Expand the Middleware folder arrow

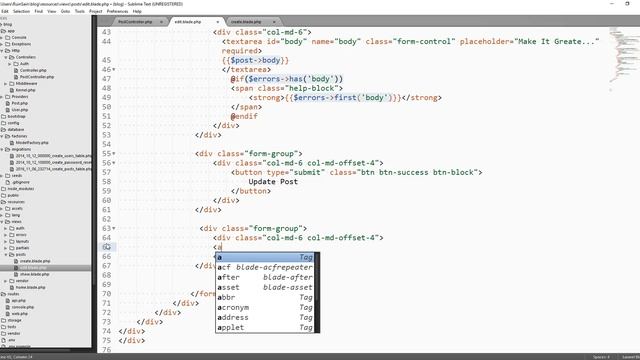6,83
